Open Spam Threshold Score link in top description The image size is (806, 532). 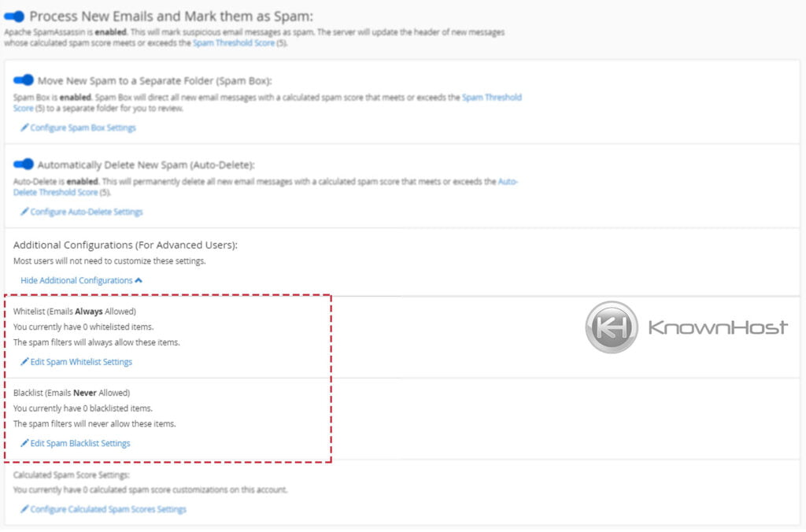234,43
